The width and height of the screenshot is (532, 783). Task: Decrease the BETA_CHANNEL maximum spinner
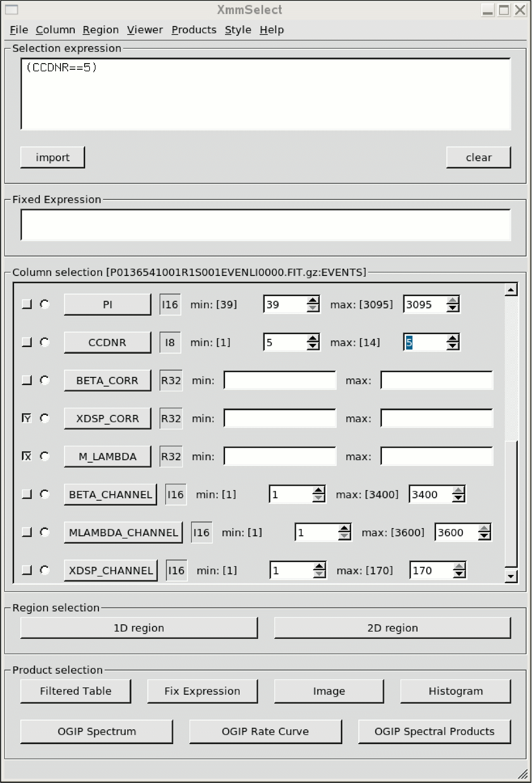tap(458, 498)
